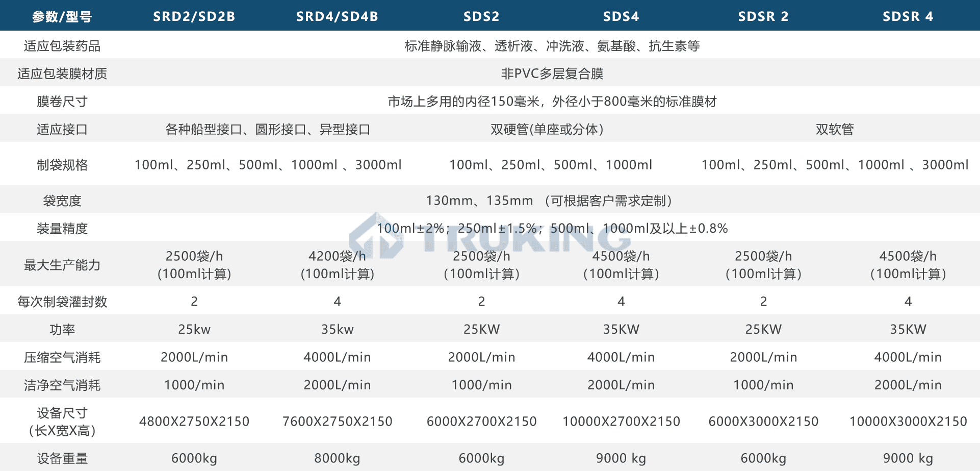This screenshot has width=980, height=471.
Task: Select the 非PVC多层复合膜 cell
Action: (552, 74)
